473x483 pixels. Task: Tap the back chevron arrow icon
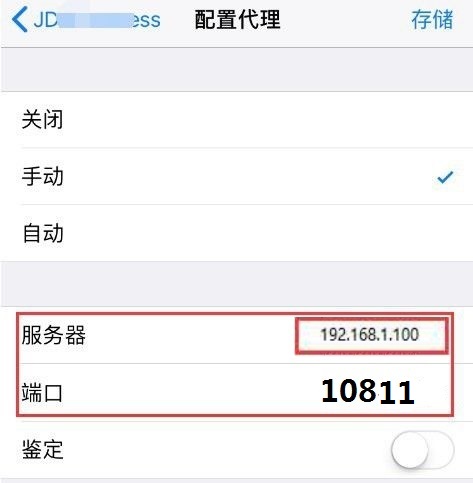tap(19, 20)
